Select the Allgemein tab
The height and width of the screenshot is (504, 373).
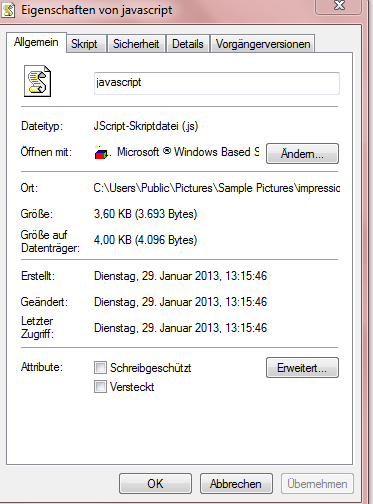click(x=36, y=42)
